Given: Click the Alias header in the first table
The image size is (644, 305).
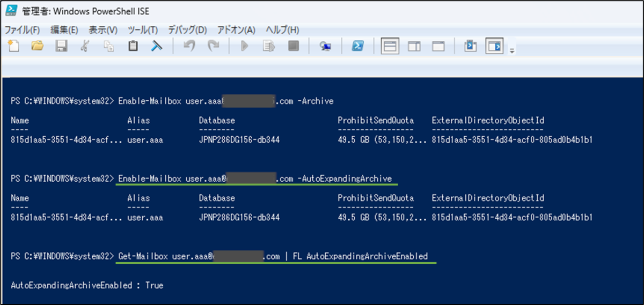Looking at the screenshot, I should [x=138, y=121].
